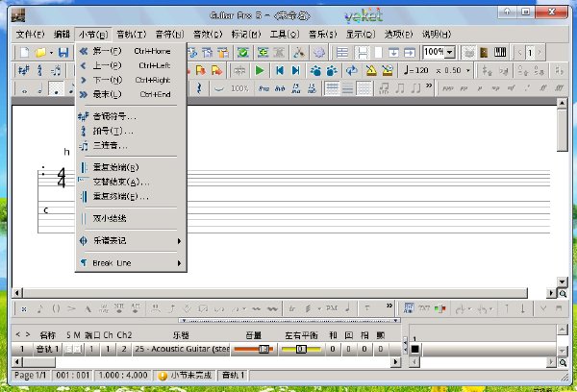577x392 pixels.
Task: Toggle the accent > effect
Action: pos(72,309)
